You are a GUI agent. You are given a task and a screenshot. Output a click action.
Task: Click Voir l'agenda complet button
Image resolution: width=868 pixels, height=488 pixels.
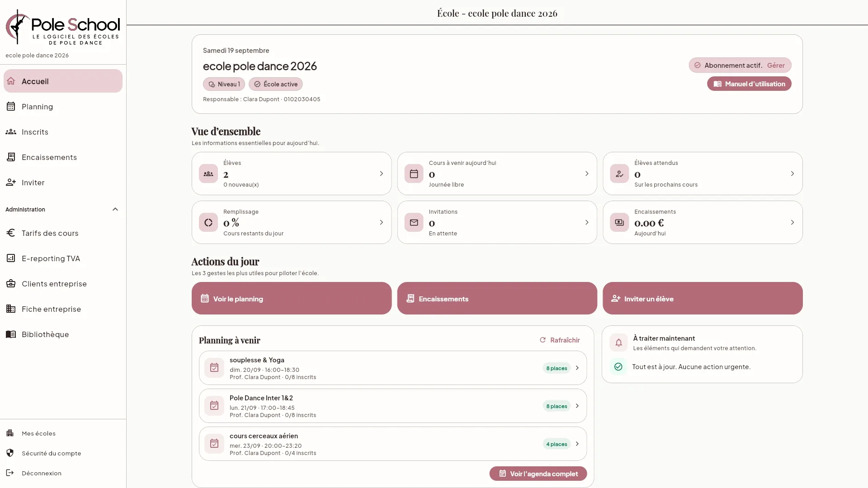click(538, 474)
